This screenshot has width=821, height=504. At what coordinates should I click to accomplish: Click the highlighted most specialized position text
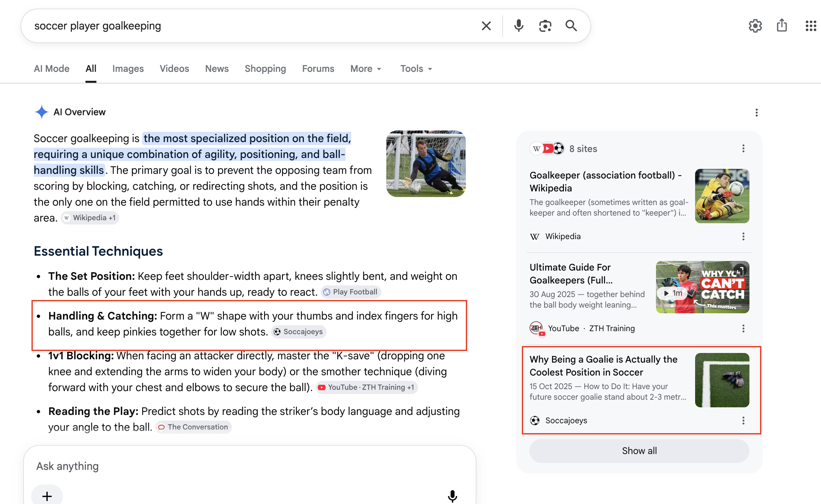pyautogui.click(x=192, y=154)
